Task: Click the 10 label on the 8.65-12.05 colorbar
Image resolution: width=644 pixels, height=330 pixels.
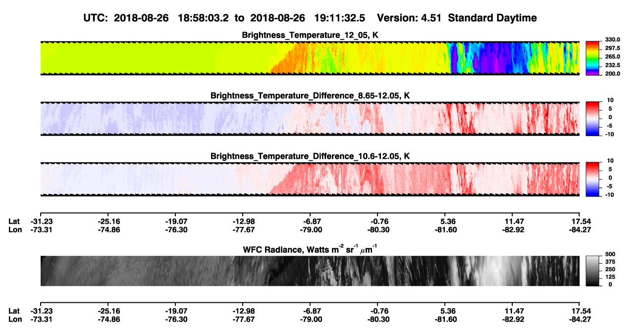Action: (610, 100)
